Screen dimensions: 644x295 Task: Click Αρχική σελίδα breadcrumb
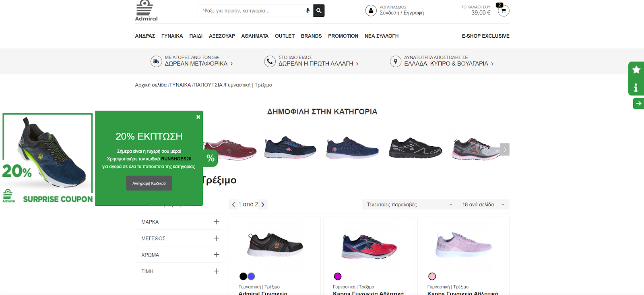[151, 85]
